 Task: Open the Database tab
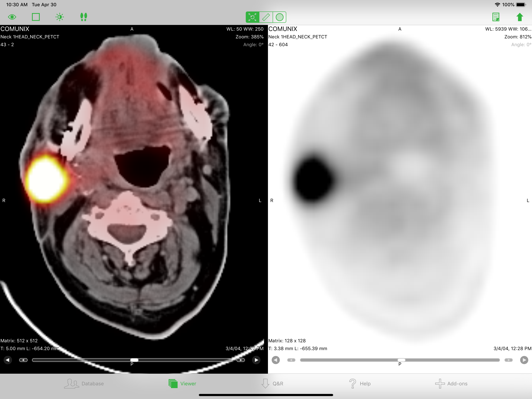point(84,384)
